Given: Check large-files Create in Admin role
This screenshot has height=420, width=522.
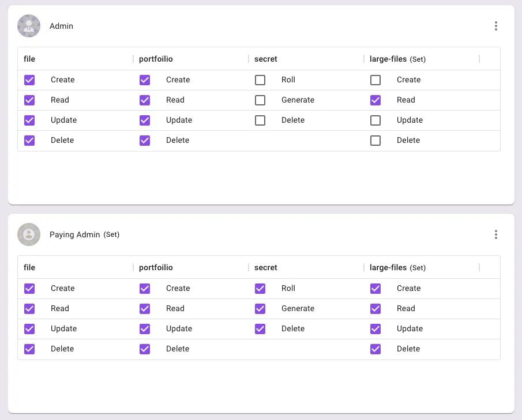Looking at the screenshot, I should (x=375, y=80).
